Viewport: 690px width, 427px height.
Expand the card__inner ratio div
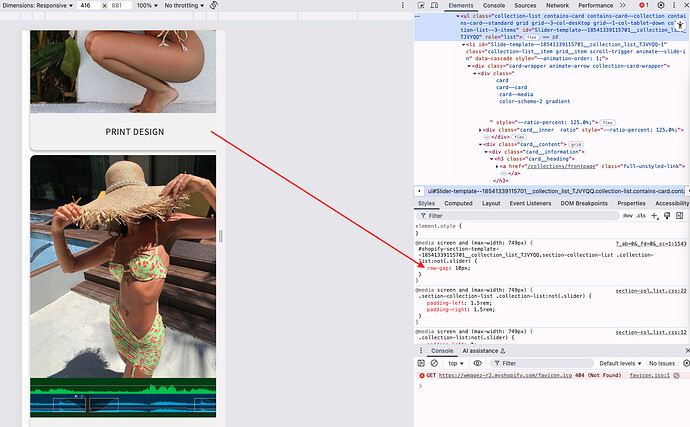[x=481, y=130]
